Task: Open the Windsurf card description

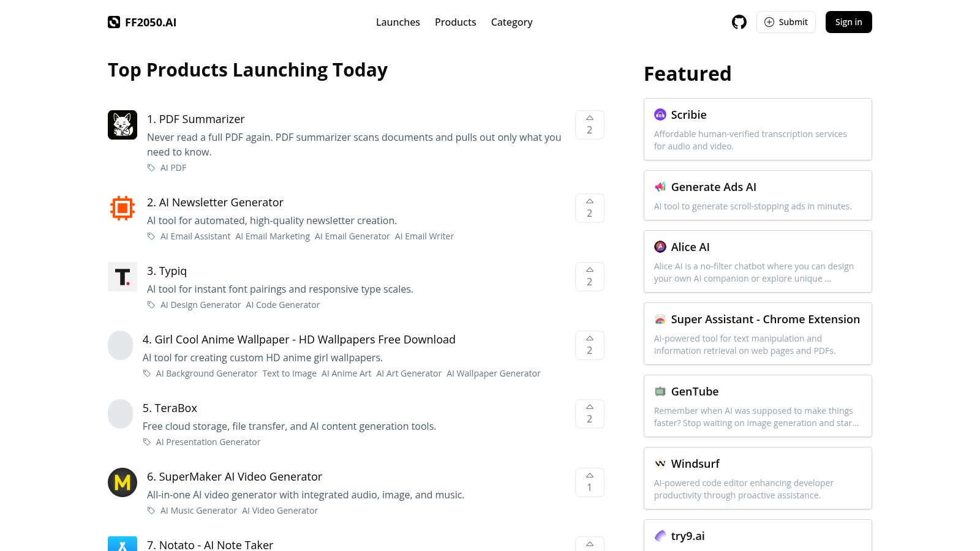Action: [744, 489]
